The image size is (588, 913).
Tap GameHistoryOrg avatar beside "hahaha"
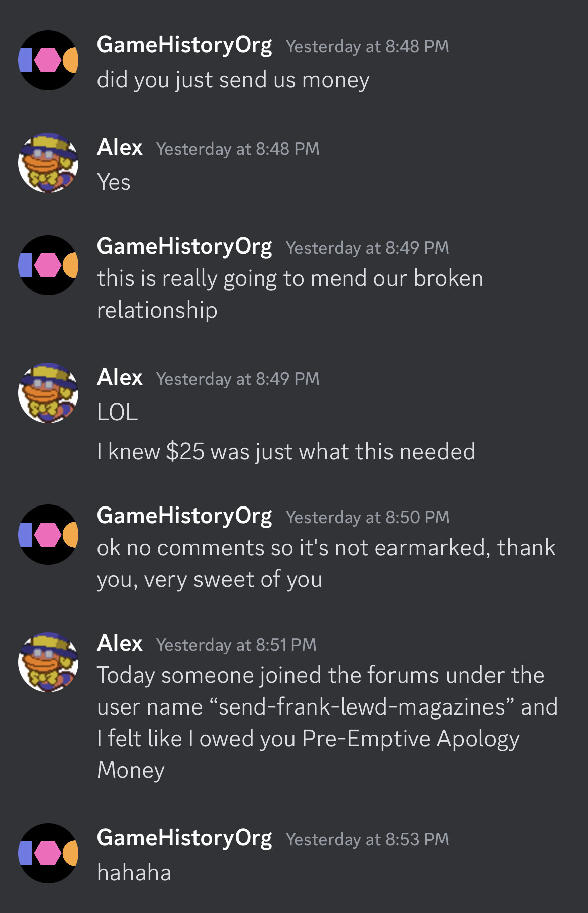point(48,853)
